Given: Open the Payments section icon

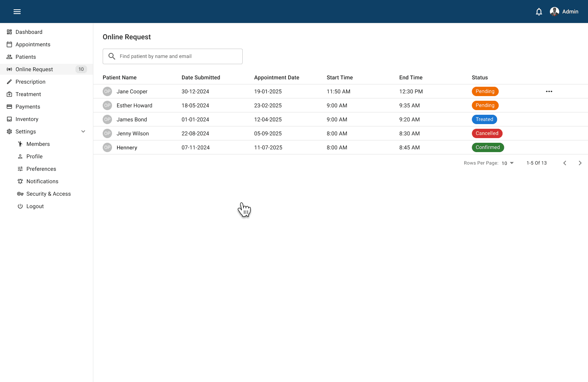Looking at the screenshot, I should click(10, 106).
